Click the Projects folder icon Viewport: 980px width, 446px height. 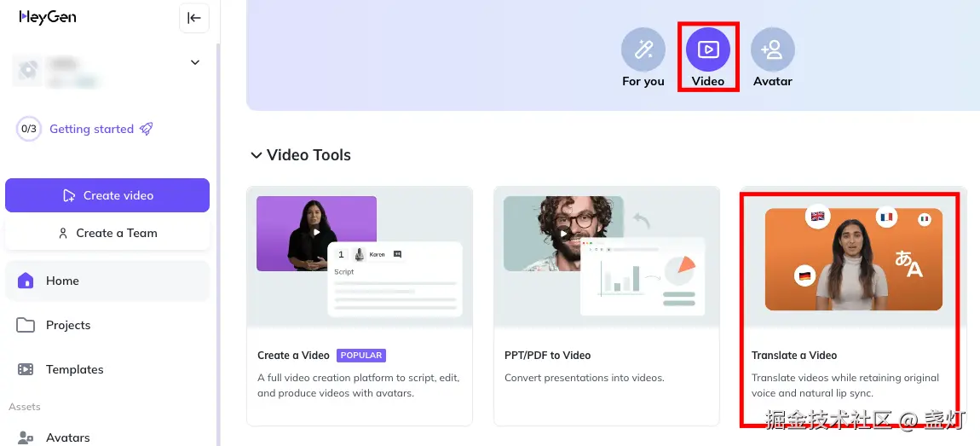point(26,325)
